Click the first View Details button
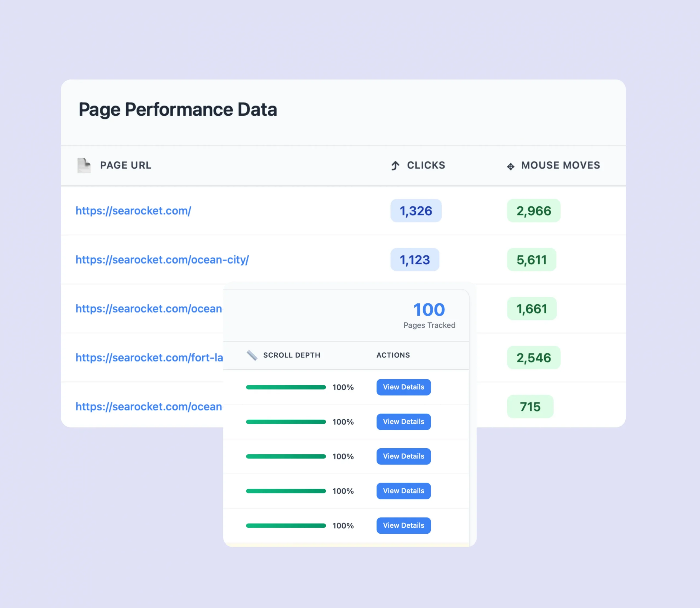Screen dimensions: 700x608 (x=403, y=387)
